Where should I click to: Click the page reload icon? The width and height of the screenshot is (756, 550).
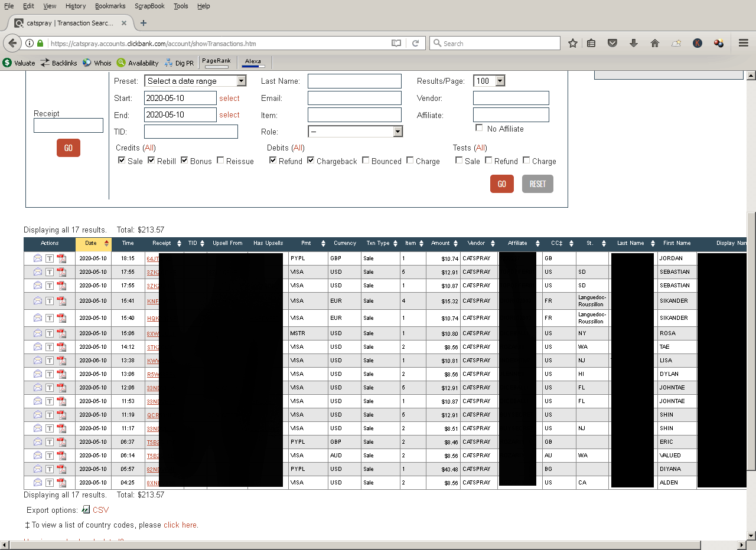(415, 43)
